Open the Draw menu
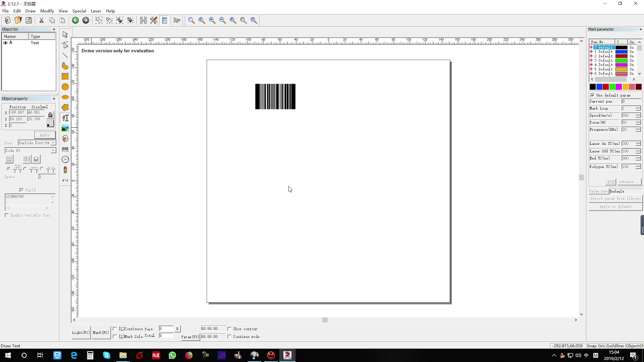 pos(31,11)
